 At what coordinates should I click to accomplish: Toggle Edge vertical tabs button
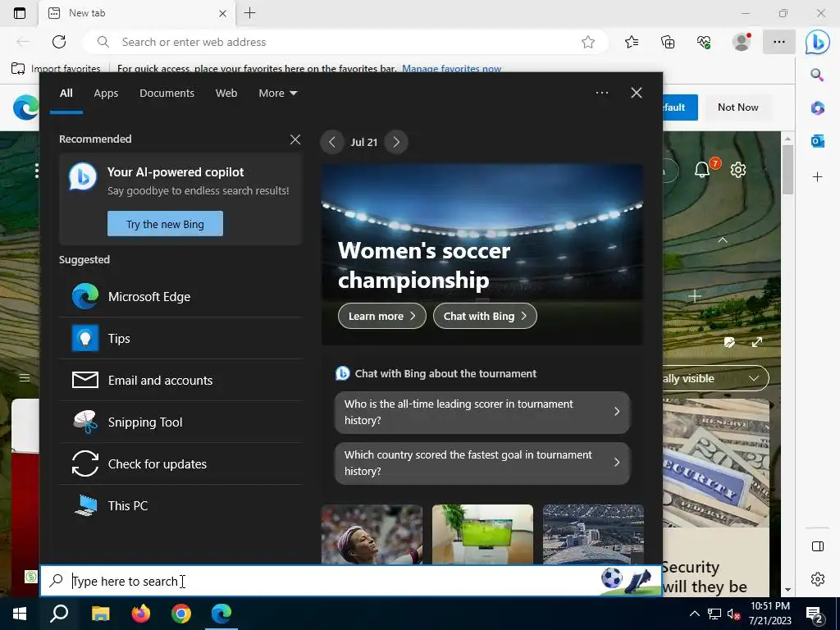tap(20, 13)
